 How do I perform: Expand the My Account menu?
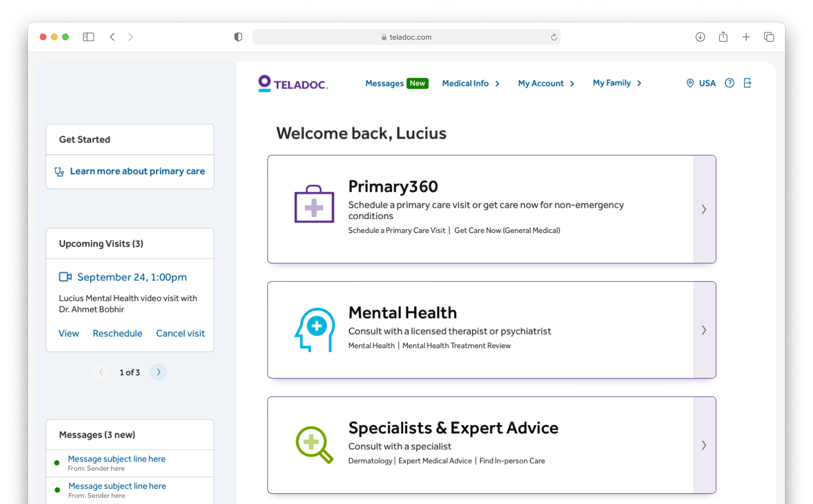point(546,83)
